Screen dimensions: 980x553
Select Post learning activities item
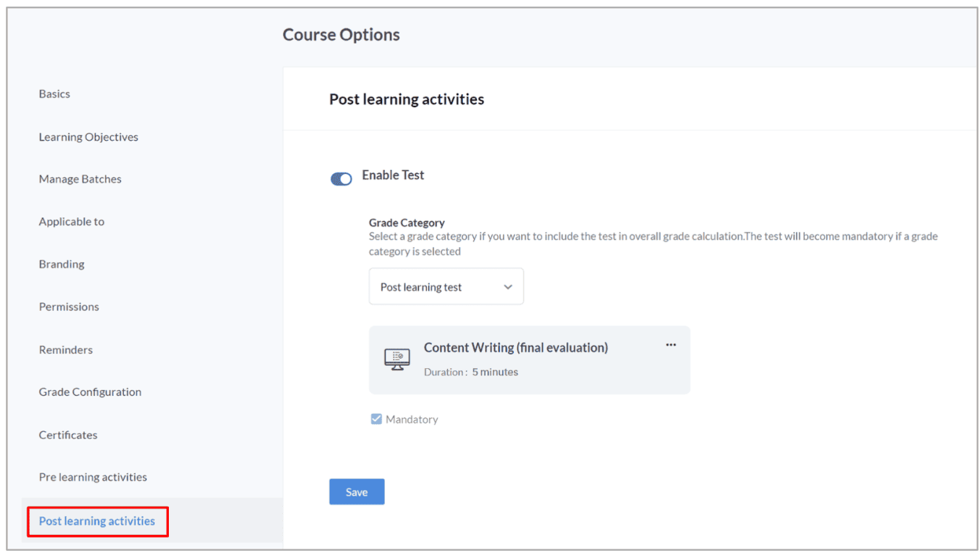(x=97, y=521)
